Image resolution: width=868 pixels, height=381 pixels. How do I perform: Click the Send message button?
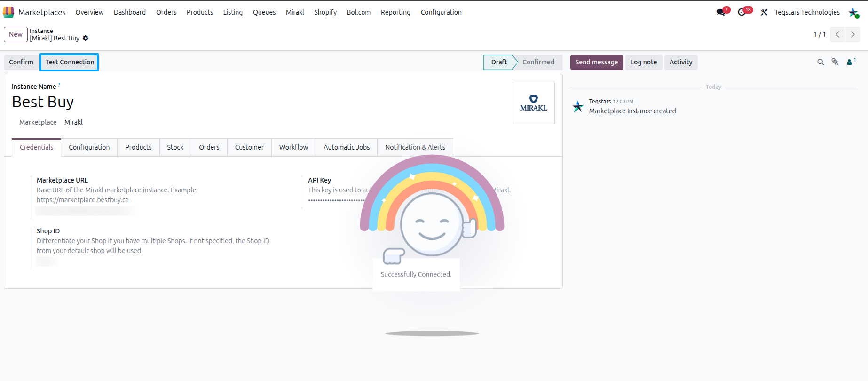pos(597,62)
